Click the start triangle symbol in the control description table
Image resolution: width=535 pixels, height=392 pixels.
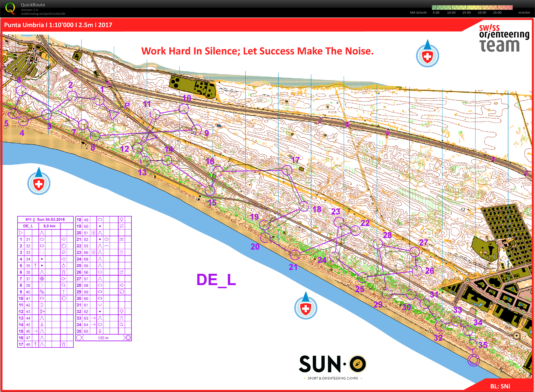pos(21,233)
